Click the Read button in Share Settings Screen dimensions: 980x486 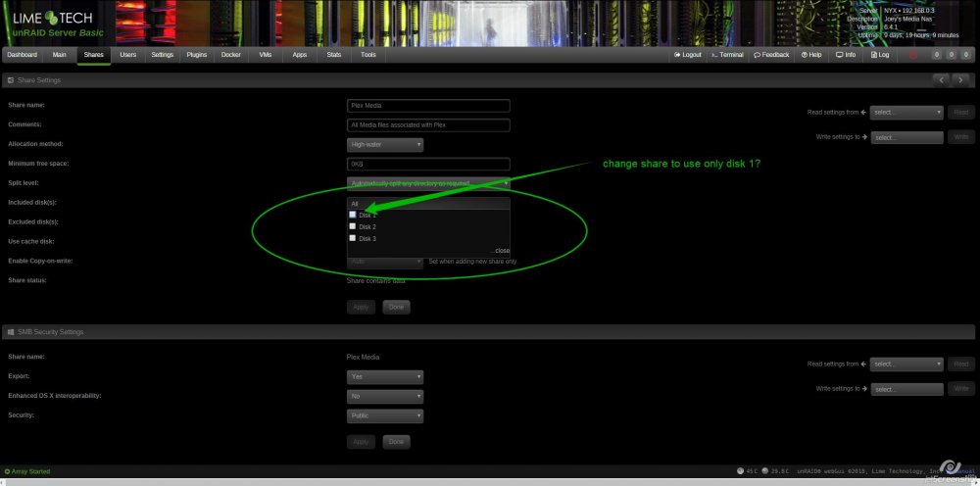click(x=960, y=113)
